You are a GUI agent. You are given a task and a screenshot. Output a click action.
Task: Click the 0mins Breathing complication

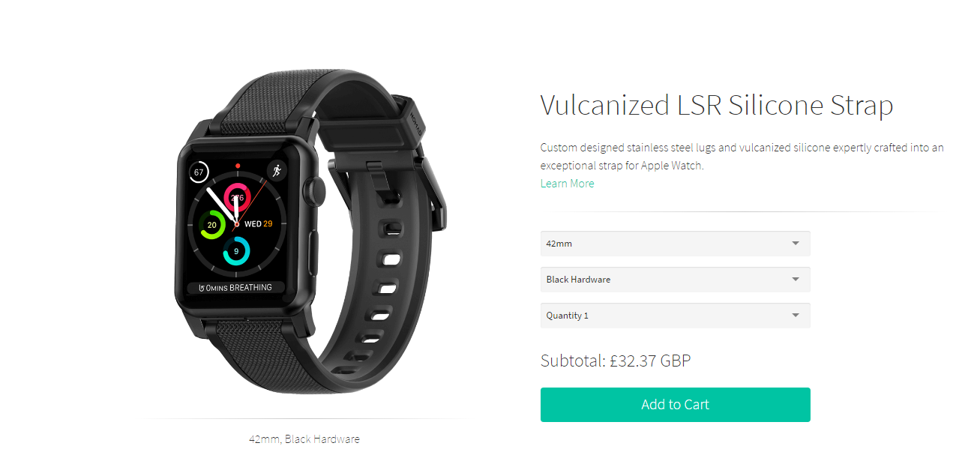(x=235, y=287)
